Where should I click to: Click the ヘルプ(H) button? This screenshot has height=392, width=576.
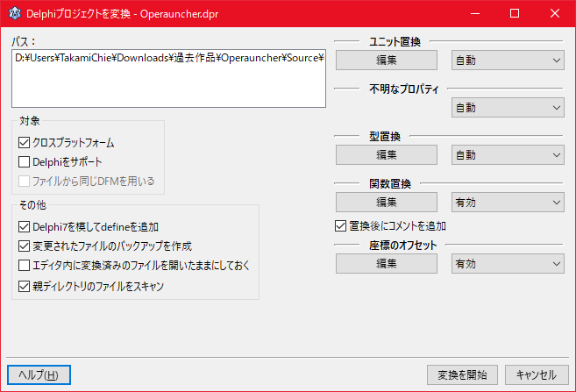(39, 374)
